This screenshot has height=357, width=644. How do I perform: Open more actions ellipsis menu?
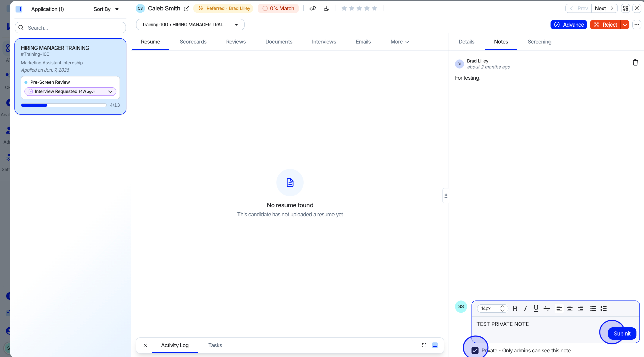pos(637,25)
